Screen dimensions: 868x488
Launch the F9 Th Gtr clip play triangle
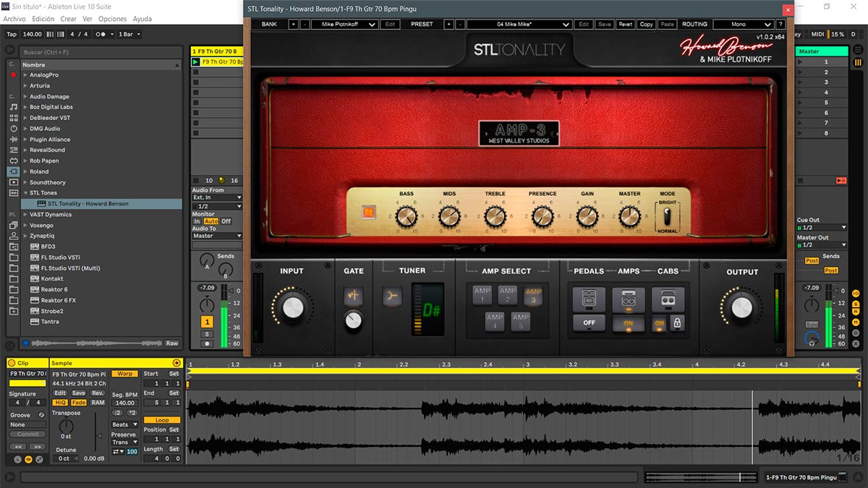coord(195,62)
